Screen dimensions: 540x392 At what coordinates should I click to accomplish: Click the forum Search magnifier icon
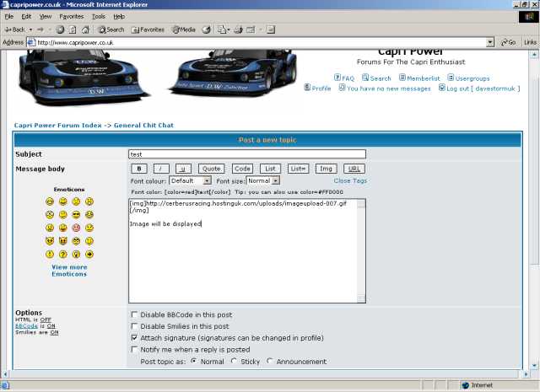click(x=365, y=78)
